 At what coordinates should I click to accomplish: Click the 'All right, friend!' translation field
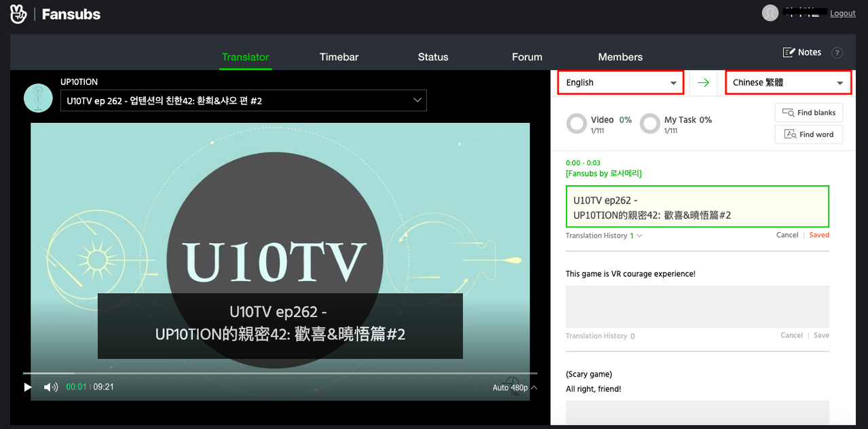[x=698, y=413]
